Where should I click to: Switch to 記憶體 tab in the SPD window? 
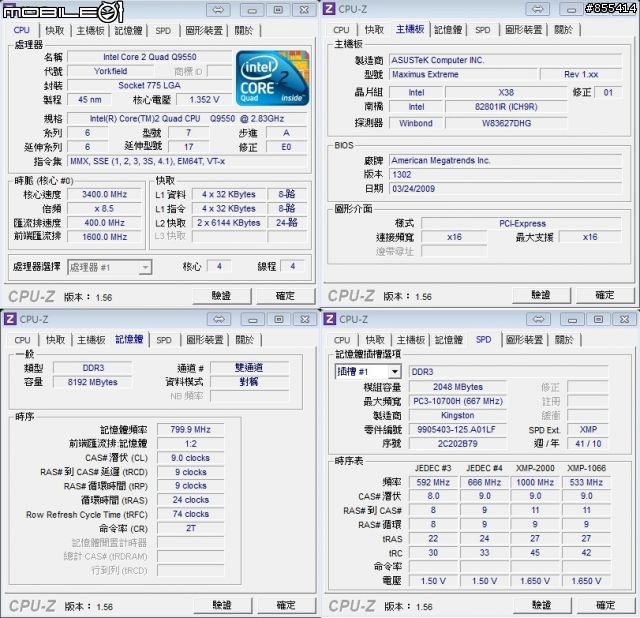click(x=449, y=340)
